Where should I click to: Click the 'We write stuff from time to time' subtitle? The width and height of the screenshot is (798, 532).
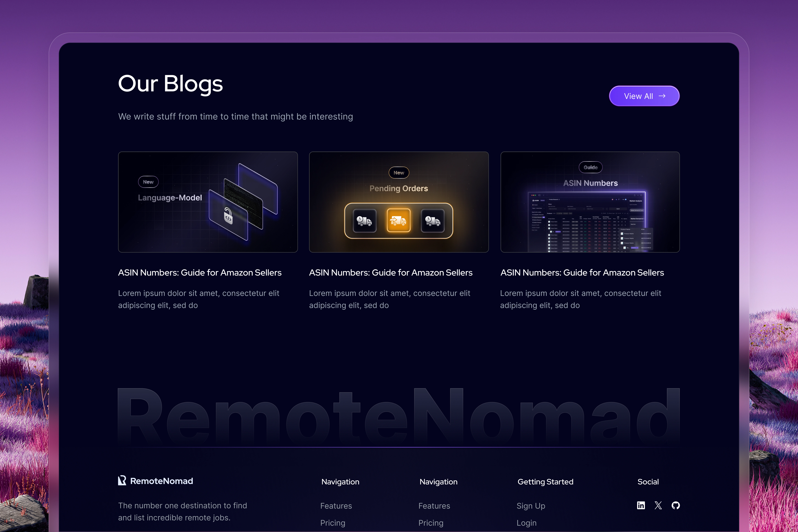[235, 116]
